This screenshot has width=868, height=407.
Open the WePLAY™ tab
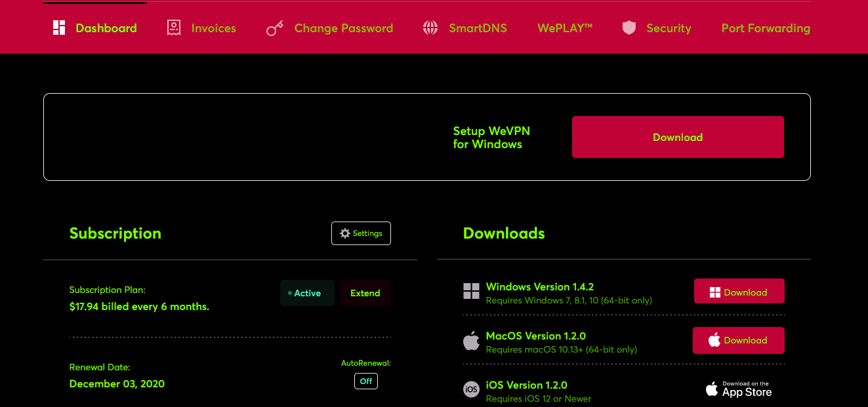[565, 28]
